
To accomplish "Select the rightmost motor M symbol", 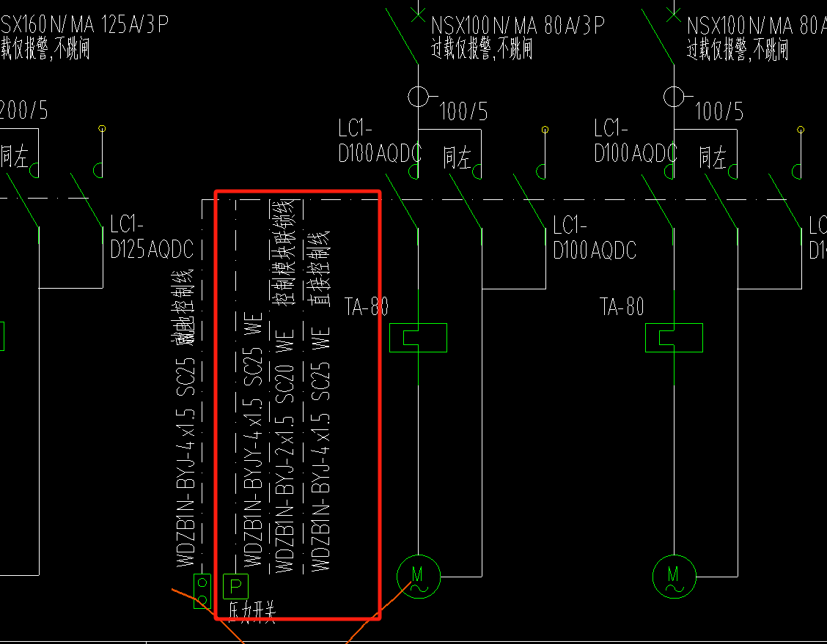I will point(674,577).
